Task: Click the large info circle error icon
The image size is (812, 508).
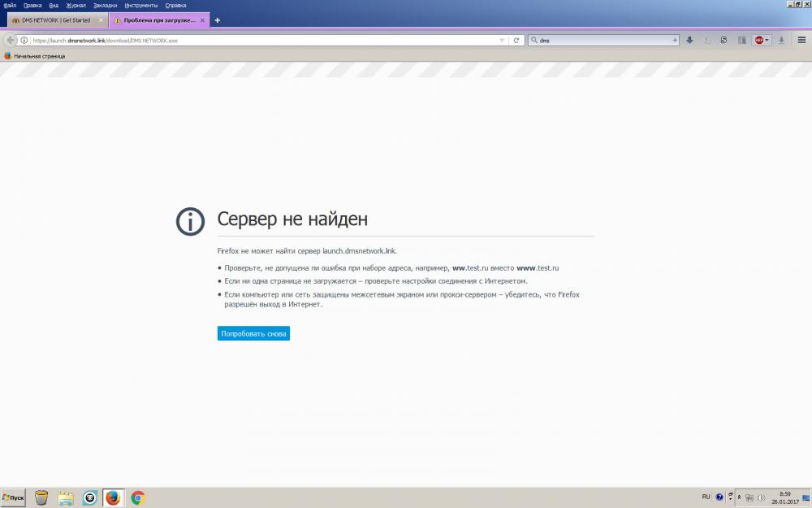Action: (x=191, y=221)
